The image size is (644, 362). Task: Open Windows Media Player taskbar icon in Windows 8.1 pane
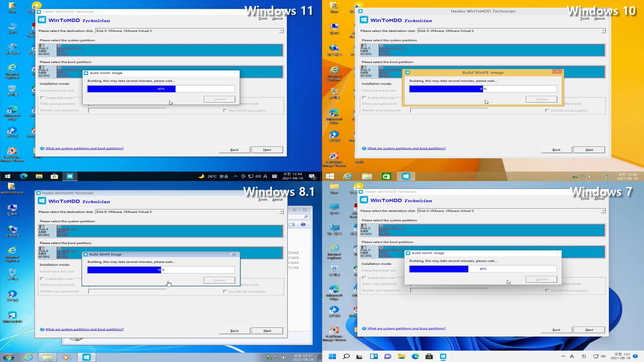coord(66,357)
